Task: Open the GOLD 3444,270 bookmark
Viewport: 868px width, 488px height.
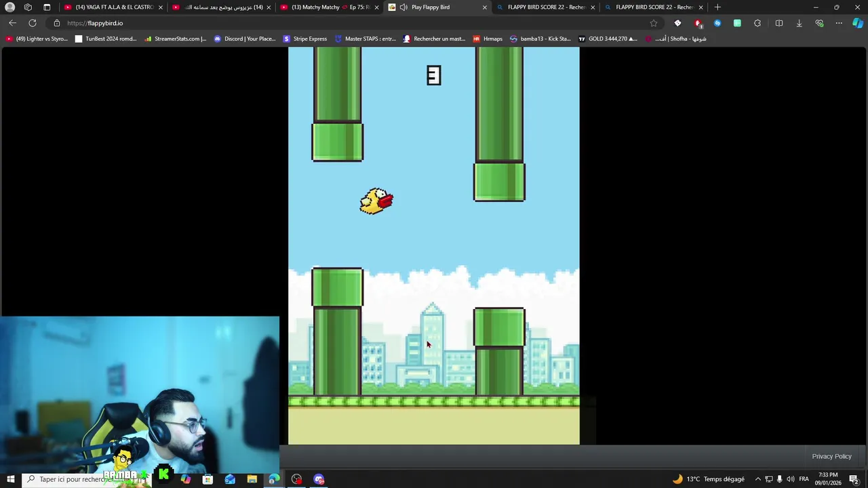Action: point(607,39)
